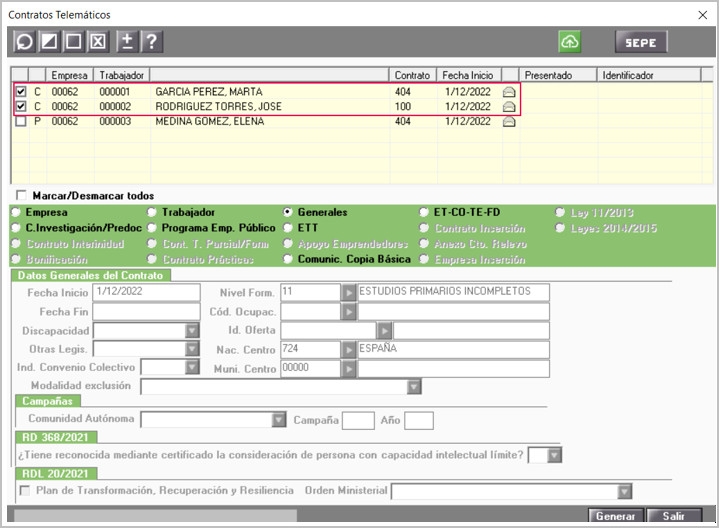Click the Muni. Centro code field
This screenshot has width=719, height=528.
tap(311, 369)
